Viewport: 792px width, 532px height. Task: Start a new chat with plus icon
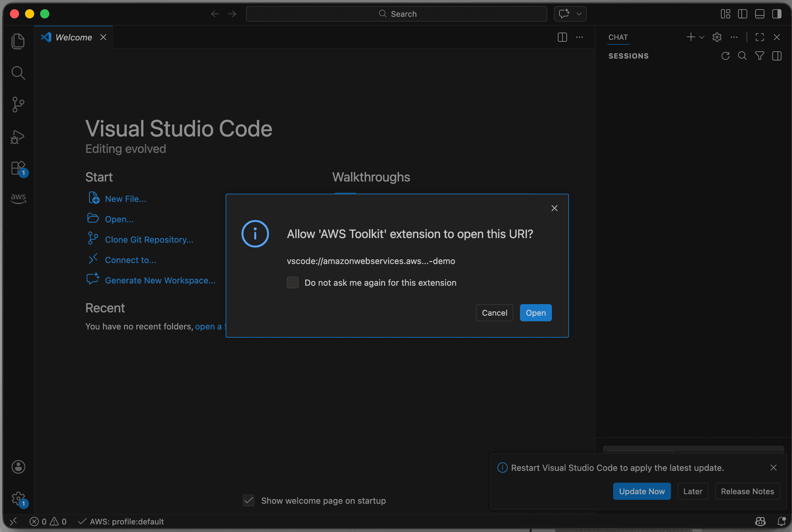tap(691, 37)
